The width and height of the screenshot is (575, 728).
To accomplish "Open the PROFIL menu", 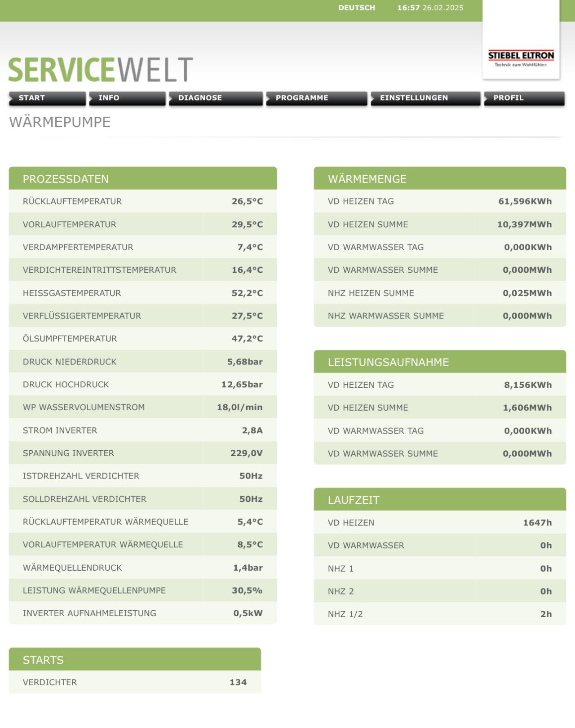I will point(523,98).
